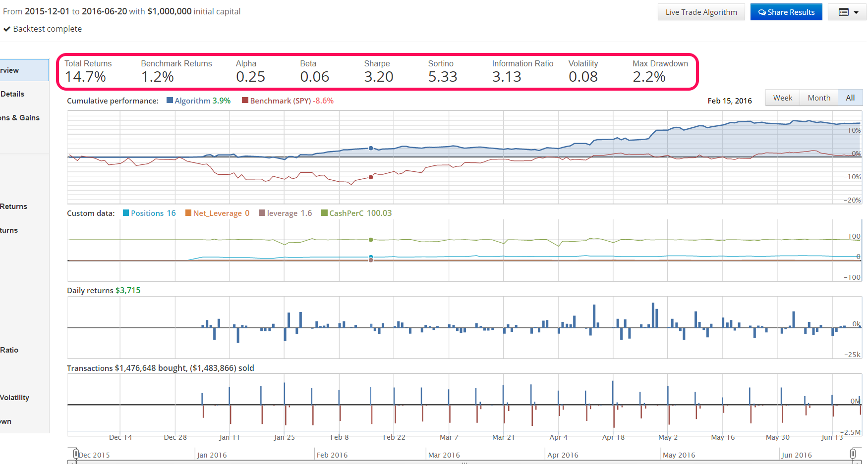Open the report layout icon top-right
This screenshot has height=464, width=868.
point(844,12)
